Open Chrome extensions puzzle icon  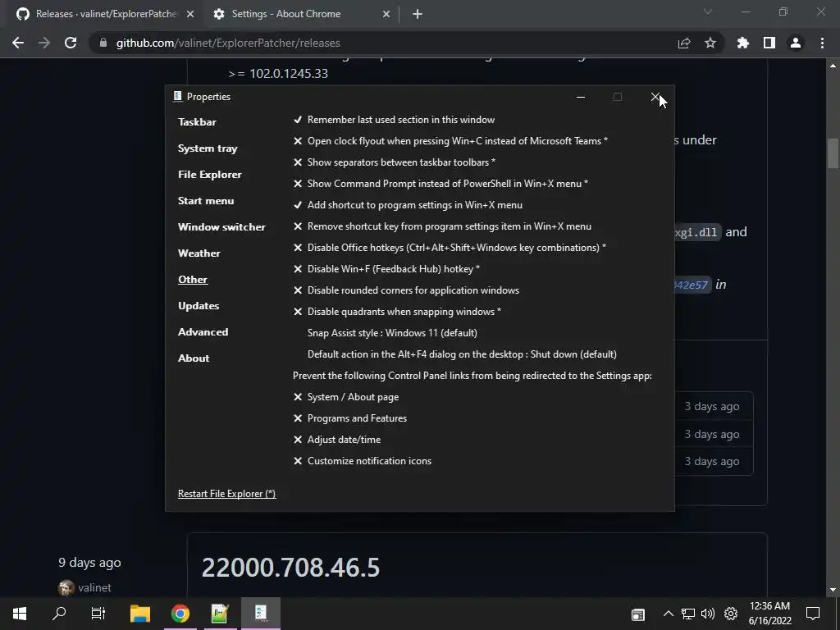coord(743,43)
